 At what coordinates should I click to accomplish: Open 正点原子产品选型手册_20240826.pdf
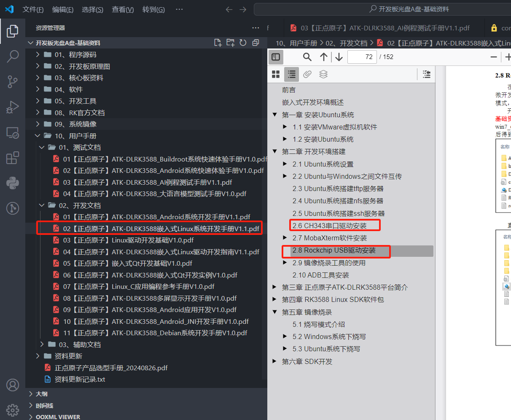(111, 368)
